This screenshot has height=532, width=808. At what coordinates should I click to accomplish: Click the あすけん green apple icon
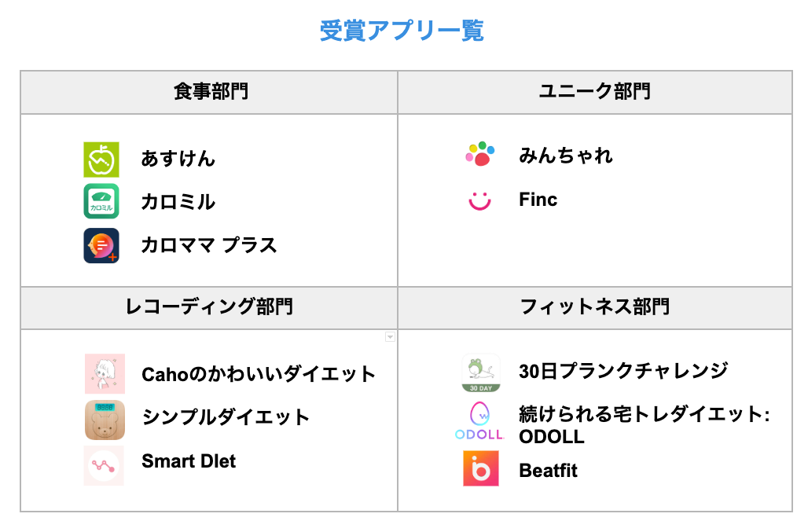pos(101,160)
